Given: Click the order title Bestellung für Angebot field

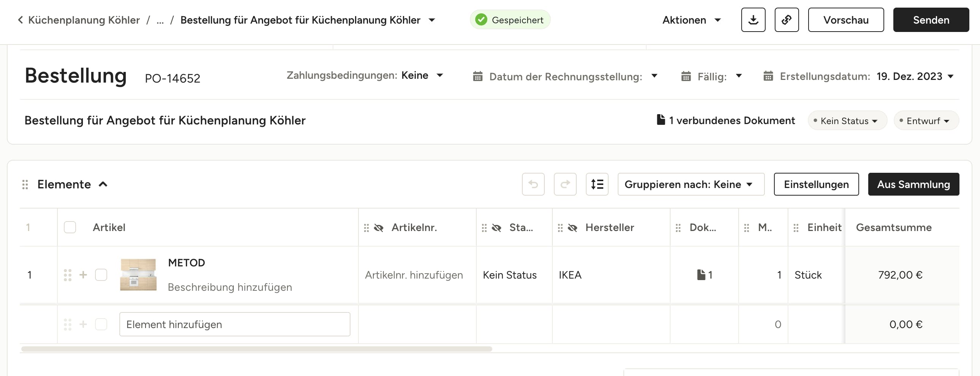Looking at the screenshot, I should 165,120.
